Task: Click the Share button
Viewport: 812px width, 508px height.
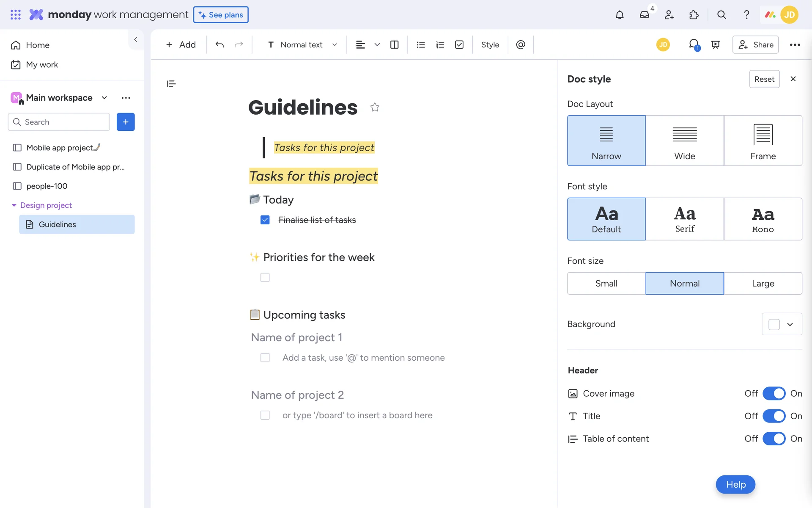Action: [756, 44]
